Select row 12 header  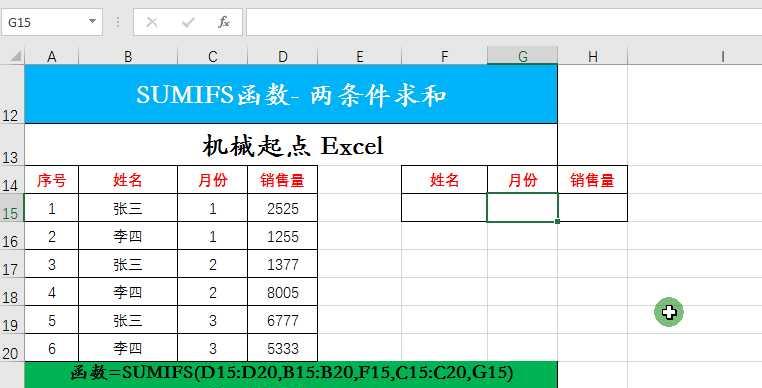(12, 94)
